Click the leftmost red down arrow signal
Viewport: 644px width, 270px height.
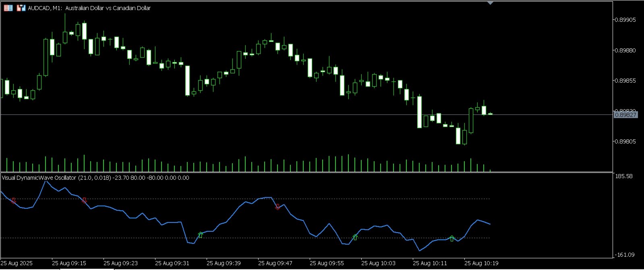pyautogui.click(x=14, y=200)
